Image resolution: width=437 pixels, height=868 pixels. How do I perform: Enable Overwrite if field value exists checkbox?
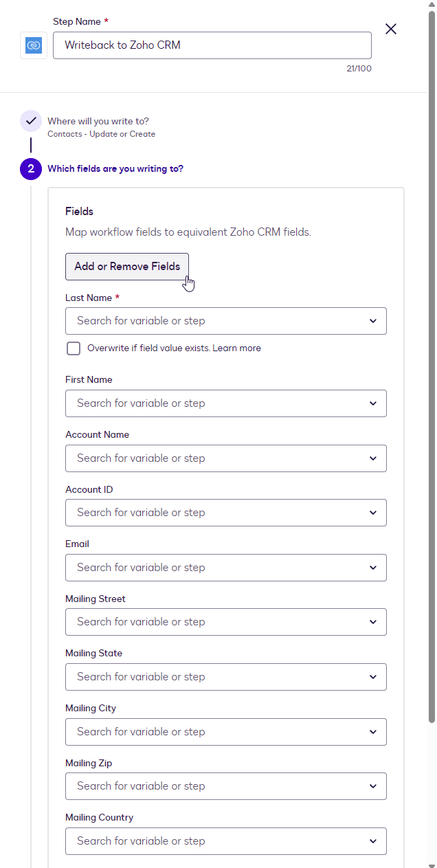pyautogui.click(x=74, y=348)
